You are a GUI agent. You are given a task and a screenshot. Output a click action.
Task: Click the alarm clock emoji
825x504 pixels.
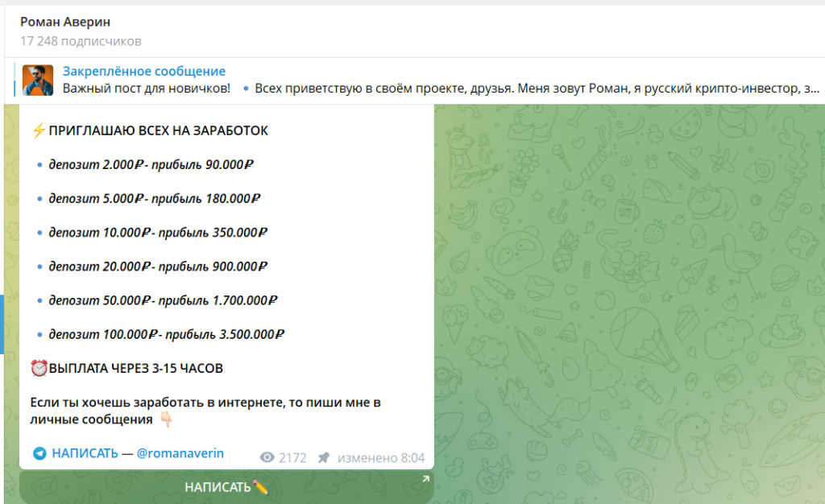(39, 368)
